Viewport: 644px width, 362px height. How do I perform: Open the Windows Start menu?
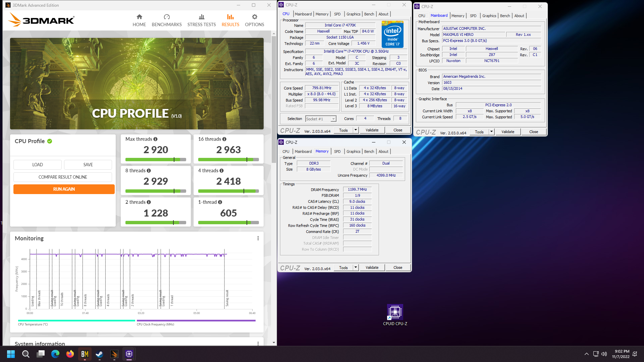pos(11,354)
